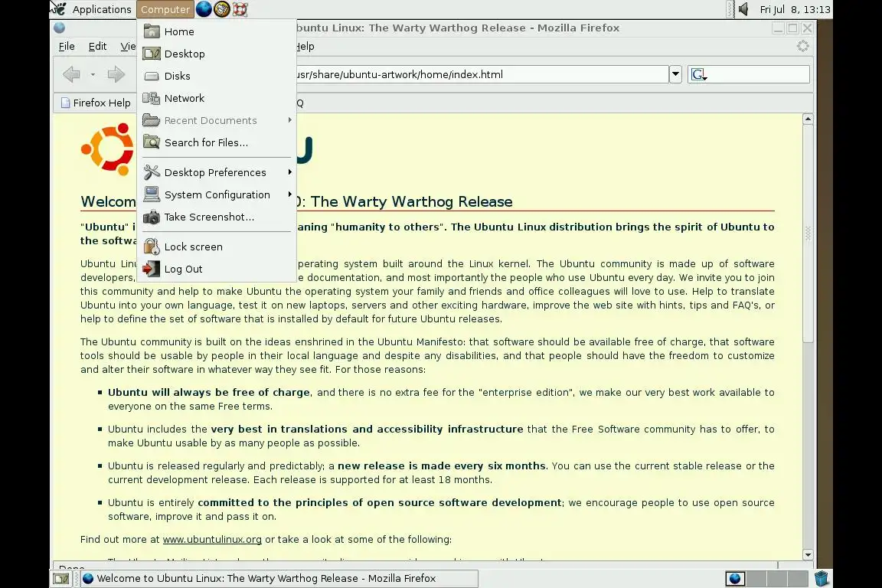Open Search for Files… entry
882x588 pixels.
pos(217,142)
